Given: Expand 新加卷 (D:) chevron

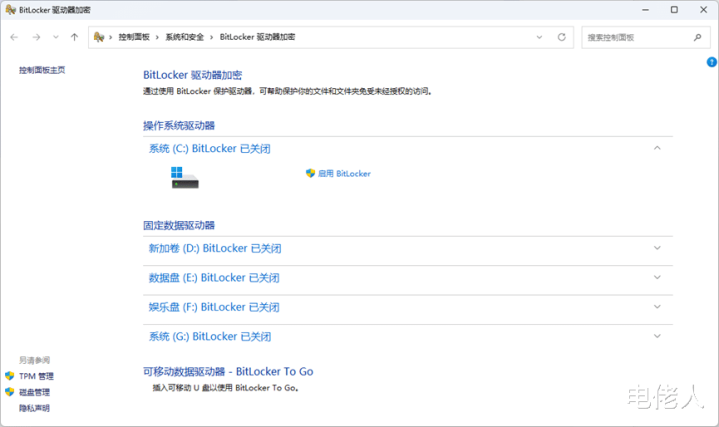Looking at the screenshot, I should point(657,248).
